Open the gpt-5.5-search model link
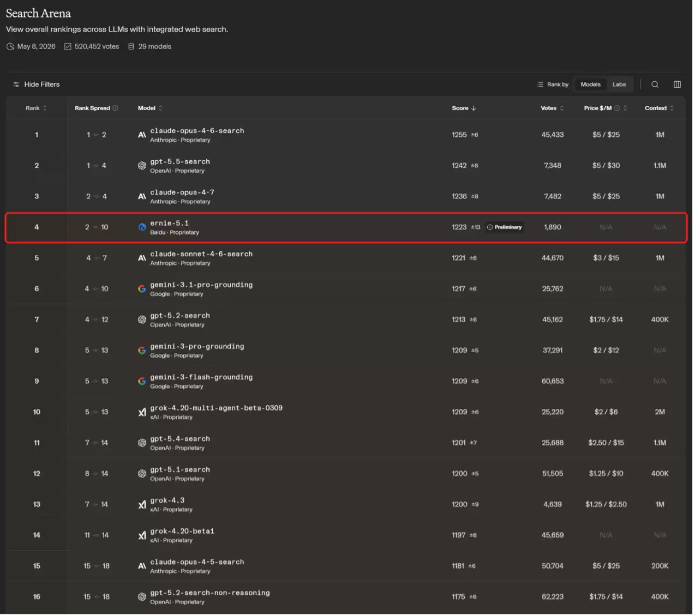The width and height of the screenshot is (695, 616). pos(181,162)
